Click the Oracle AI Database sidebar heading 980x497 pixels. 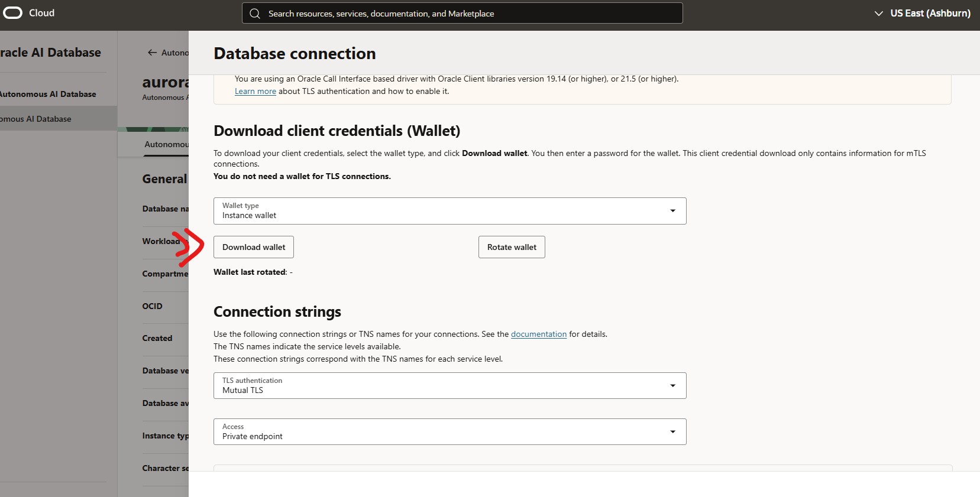[50, 53]
